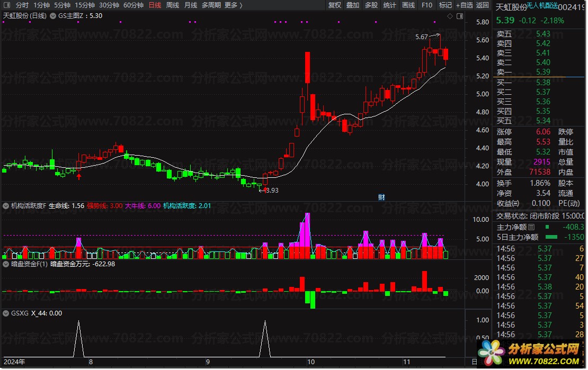
Task: Click the GS主图Z : 5.30 label
Action: pos(80,16)
